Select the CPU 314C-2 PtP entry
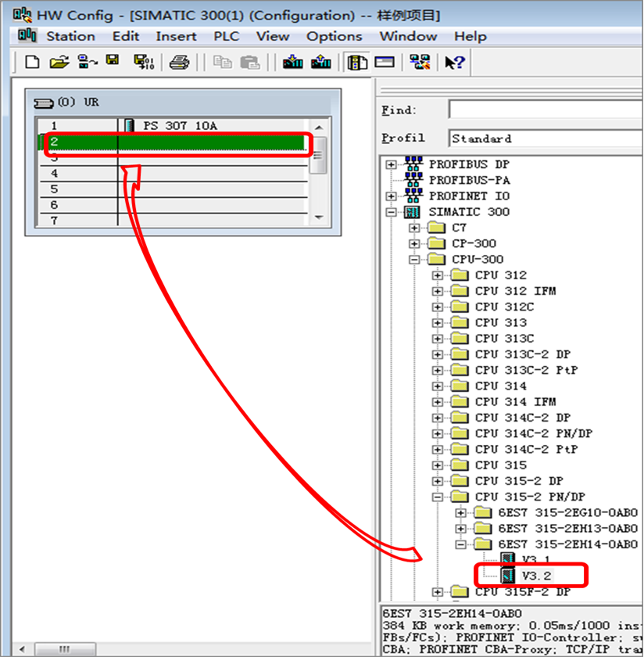The image size is (644, 657). pyautogui.click(x=526, y=450)
